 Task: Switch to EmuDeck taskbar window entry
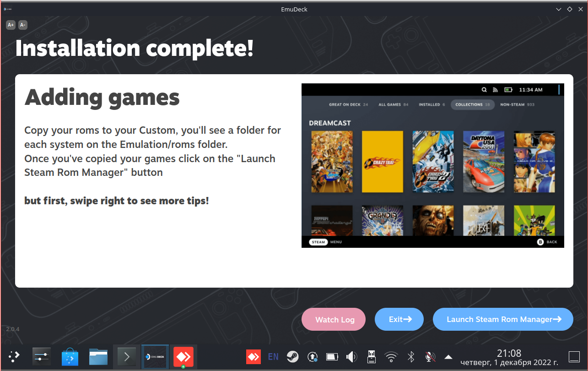pyautogui.click(x=155, y=356)
